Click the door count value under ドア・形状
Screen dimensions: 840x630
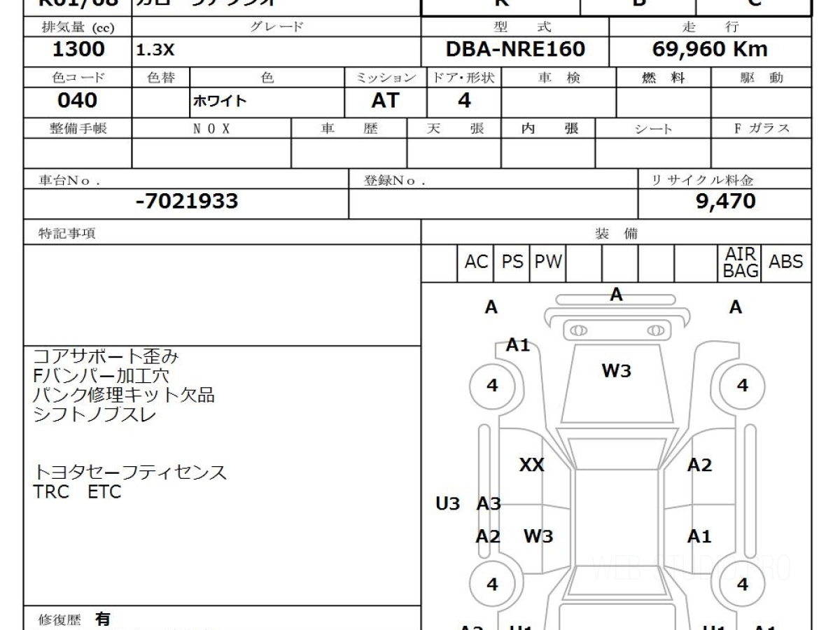pos(464,101)
